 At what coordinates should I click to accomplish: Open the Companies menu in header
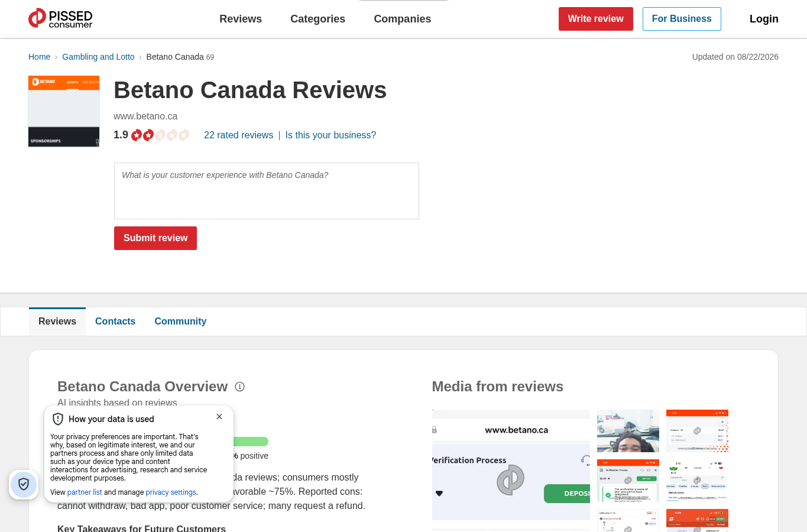coord(403,19)
